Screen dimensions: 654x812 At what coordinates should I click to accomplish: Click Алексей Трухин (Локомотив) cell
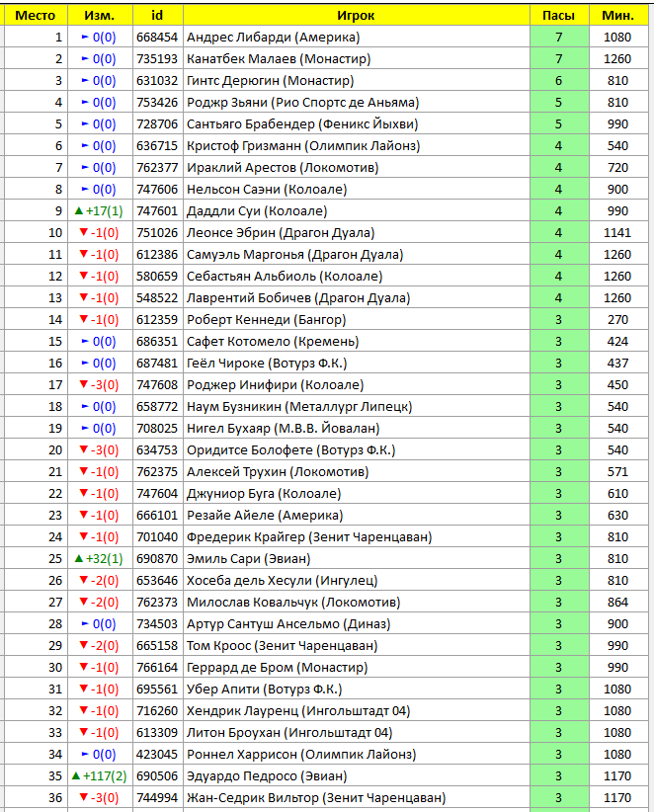(x=357, y=472)
